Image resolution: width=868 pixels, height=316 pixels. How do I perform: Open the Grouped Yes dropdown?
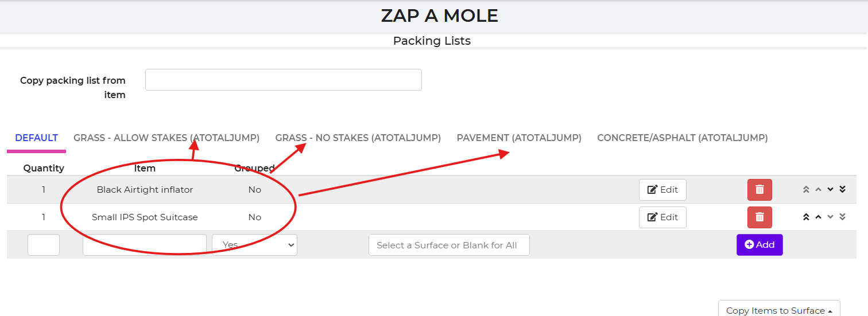[254, 245]
